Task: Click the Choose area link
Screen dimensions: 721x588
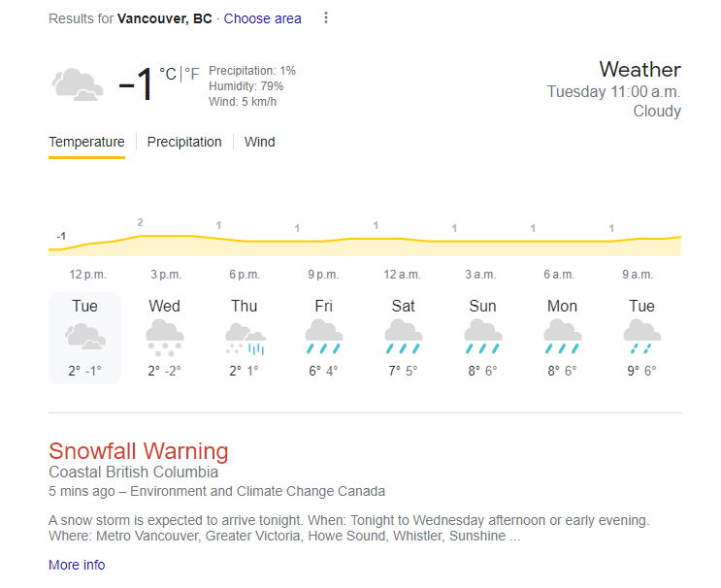Action: pos(263,18)
